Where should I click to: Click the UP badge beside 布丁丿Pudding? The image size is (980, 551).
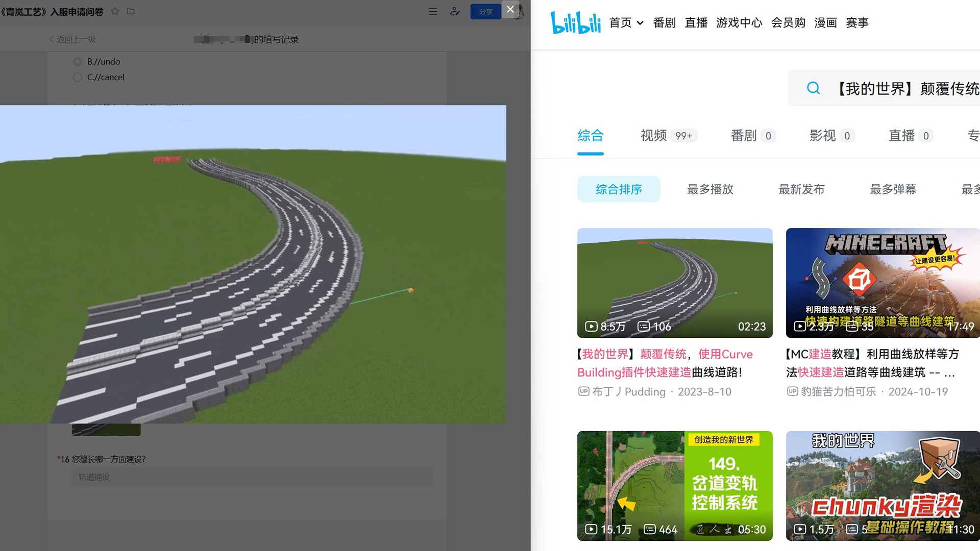pyautogui.click(x=583, y=391)
